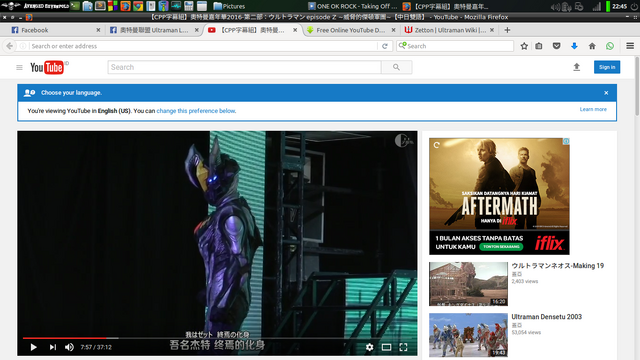
Task: Open the ウルトラマンネオス Making 19 thumbnail
Action: pos(468,284)
